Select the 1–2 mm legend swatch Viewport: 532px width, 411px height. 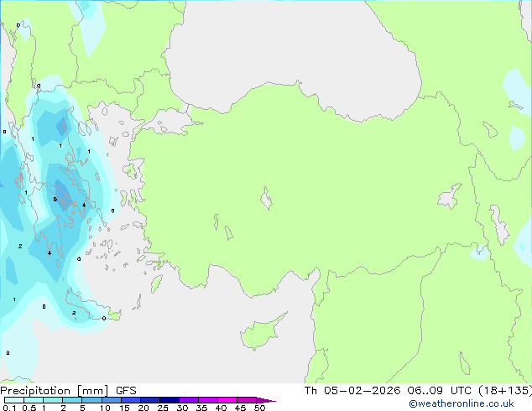53,400
